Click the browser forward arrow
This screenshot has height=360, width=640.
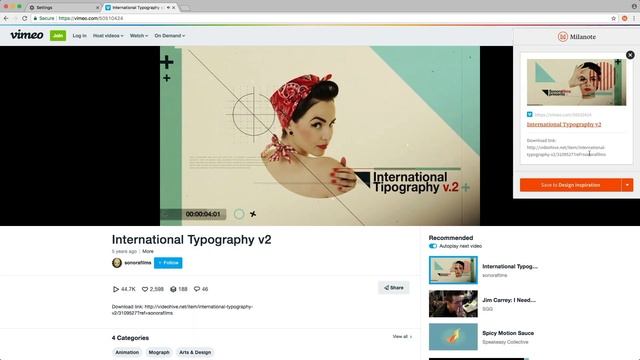click(x=15, y=18)
